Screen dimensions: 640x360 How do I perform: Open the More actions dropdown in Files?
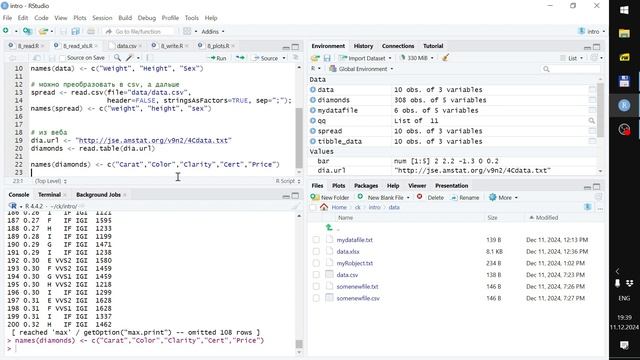503,197
